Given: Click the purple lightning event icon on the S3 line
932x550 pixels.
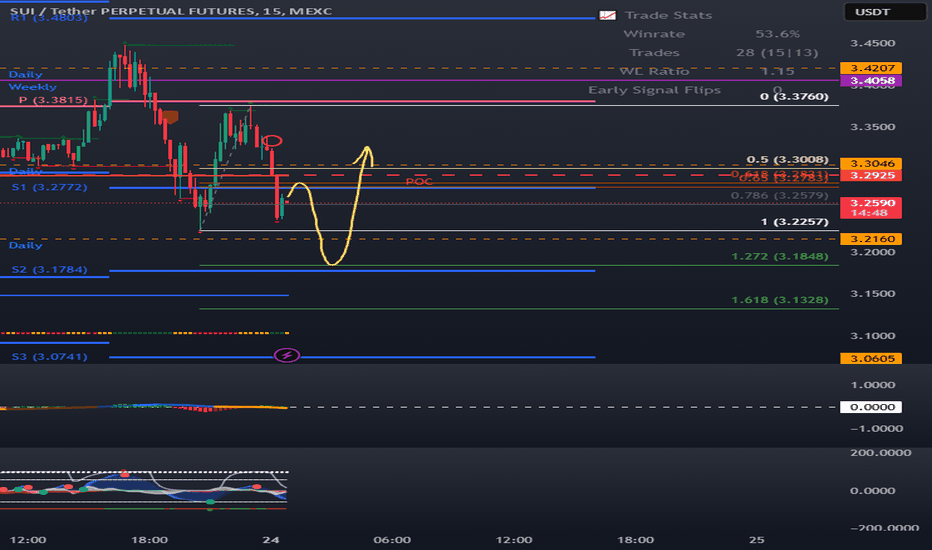Looking at the screenshot, I should (x=286, y=356).
